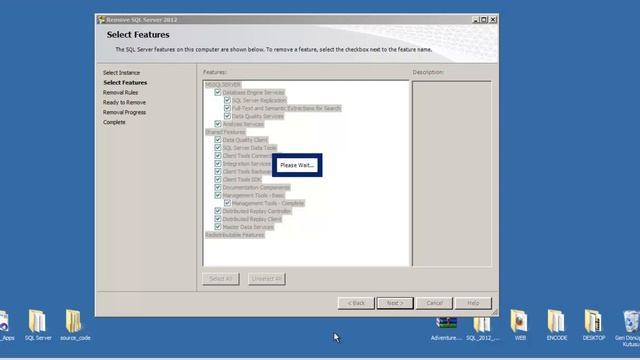Click the Removal Progress step
The width and height of the screenshot is (640, 360).
click(124, 112)
